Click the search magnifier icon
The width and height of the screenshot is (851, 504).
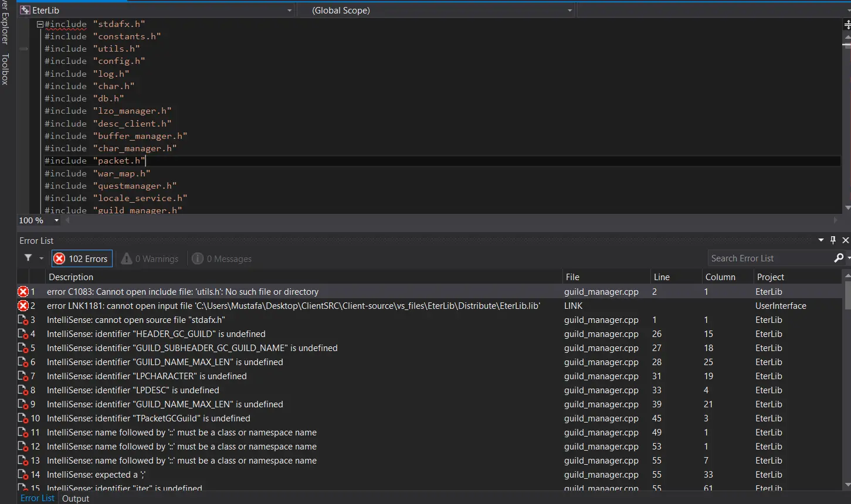[839, 258]
